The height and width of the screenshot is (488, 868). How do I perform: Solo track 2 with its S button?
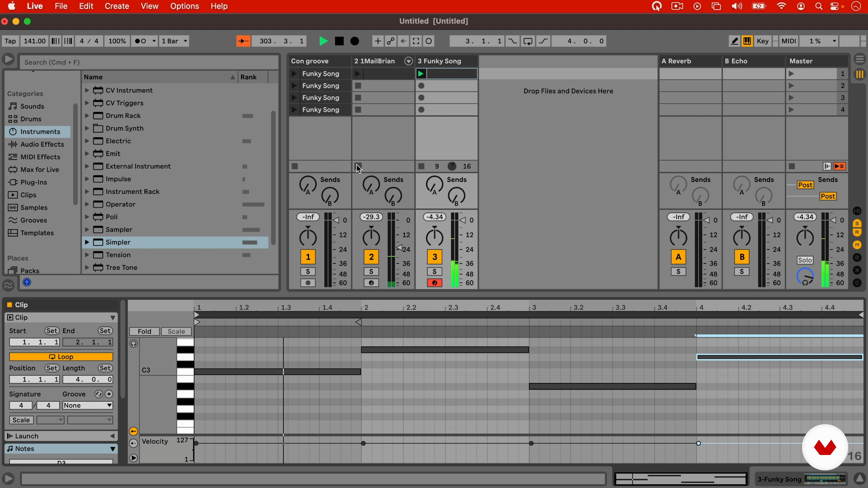coord(371,271)
